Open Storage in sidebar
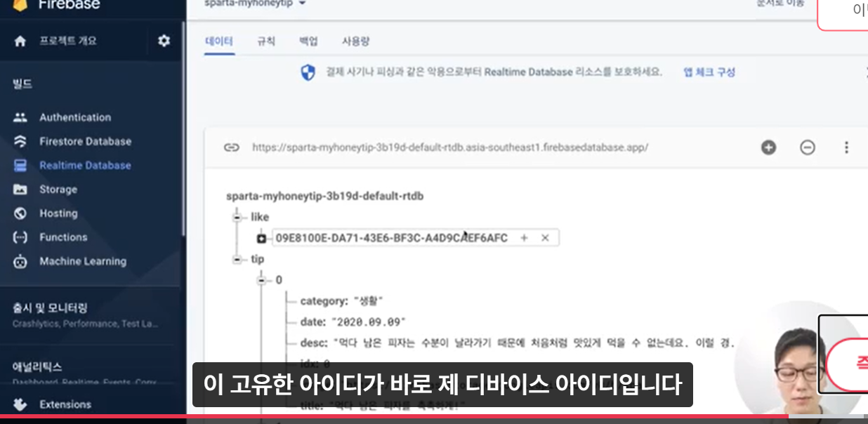Screen dimensions: 868x424 coord(58,190)
